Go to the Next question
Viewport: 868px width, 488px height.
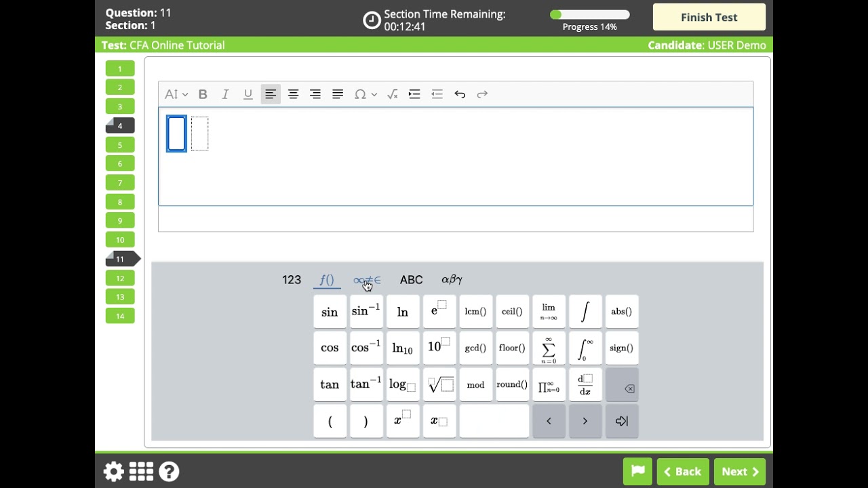pyautogui.click(x=740, y=472)
